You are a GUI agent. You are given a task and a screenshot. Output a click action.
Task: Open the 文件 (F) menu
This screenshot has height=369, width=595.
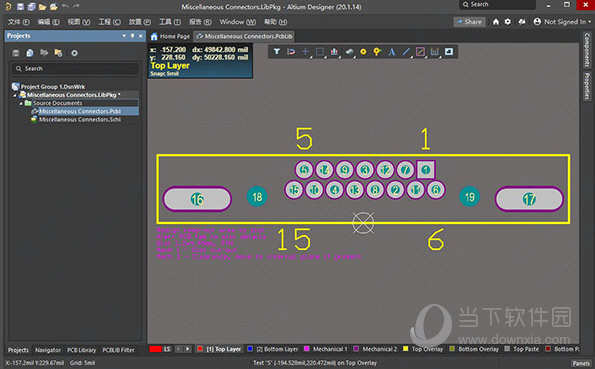click(18, 22)
